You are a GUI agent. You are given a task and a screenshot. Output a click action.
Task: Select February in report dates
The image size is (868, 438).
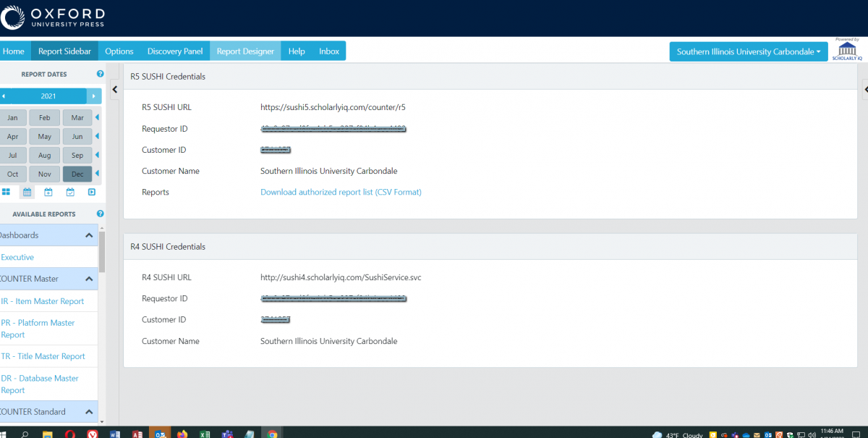point(45,117)
